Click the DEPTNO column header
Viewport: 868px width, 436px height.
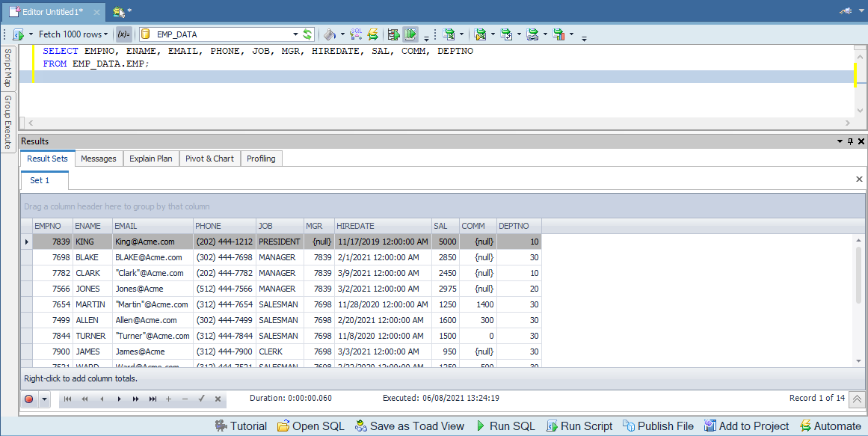[519, 226]
